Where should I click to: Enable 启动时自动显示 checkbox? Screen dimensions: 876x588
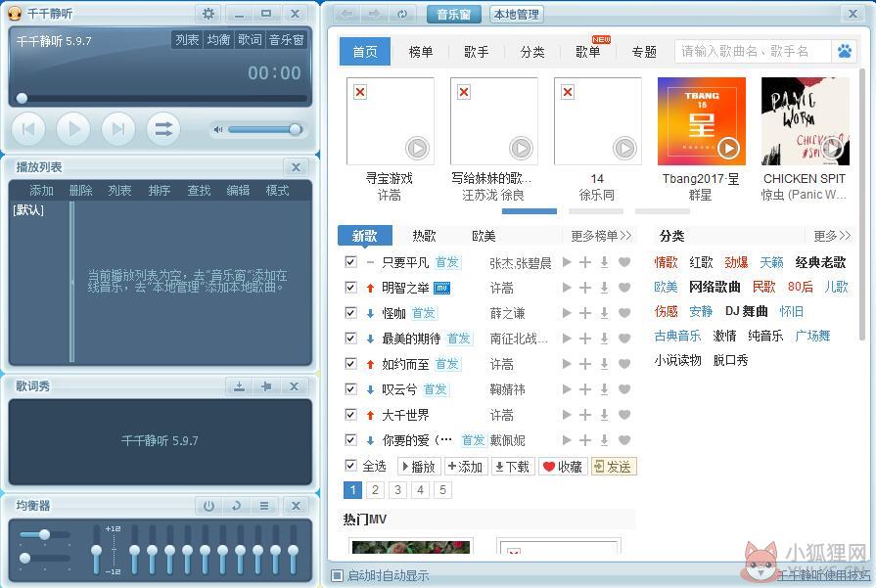337,575
